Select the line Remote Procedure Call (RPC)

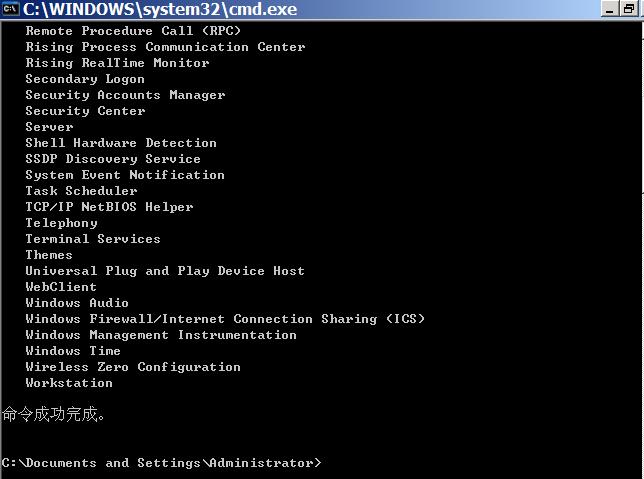pos(133,31)
